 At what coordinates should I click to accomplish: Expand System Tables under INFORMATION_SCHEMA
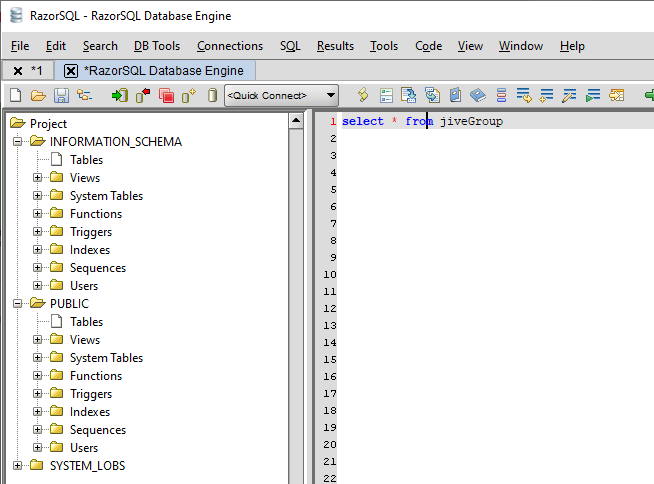(x=38, y=195)
